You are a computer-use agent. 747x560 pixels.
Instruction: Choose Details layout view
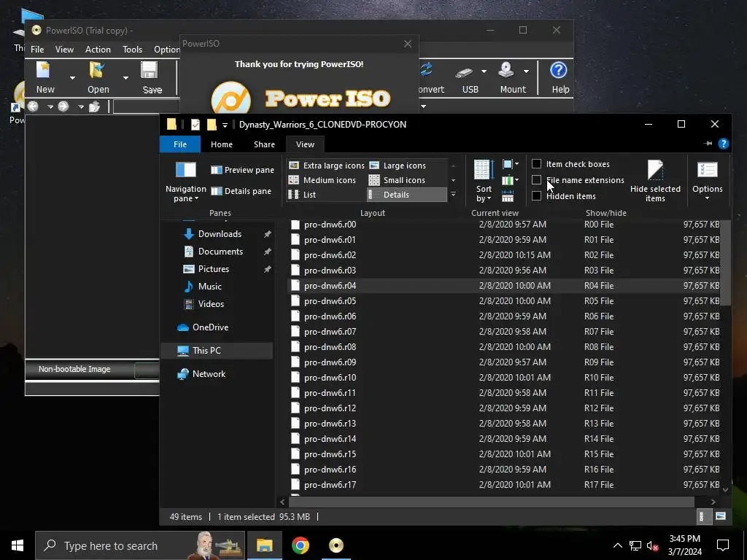pos(407,194)
